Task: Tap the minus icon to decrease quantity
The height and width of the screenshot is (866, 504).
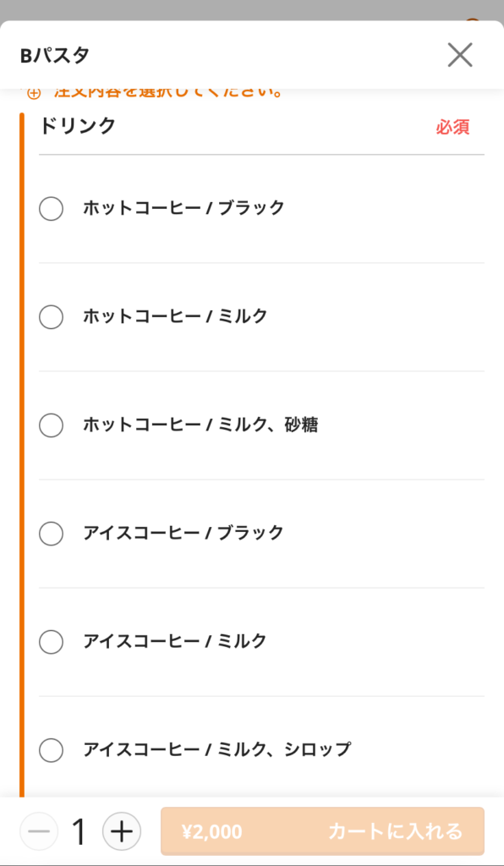Action: 39,831
